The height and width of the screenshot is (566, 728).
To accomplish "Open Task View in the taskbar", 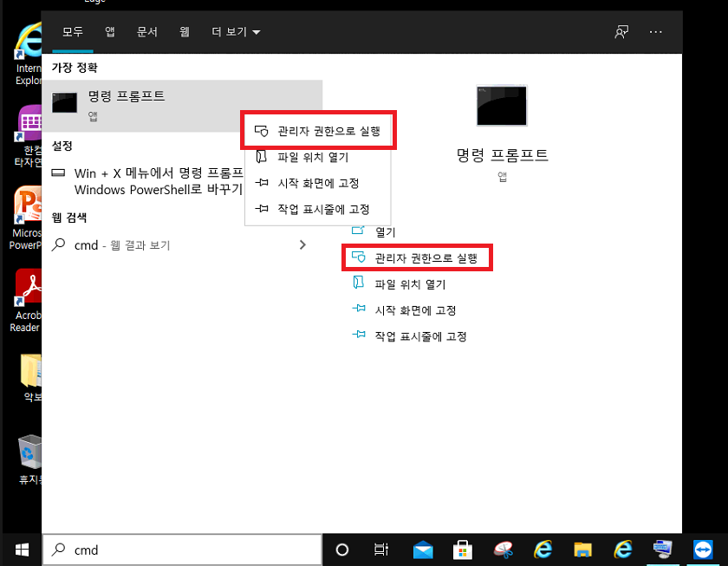I will (x=381, y=550).
